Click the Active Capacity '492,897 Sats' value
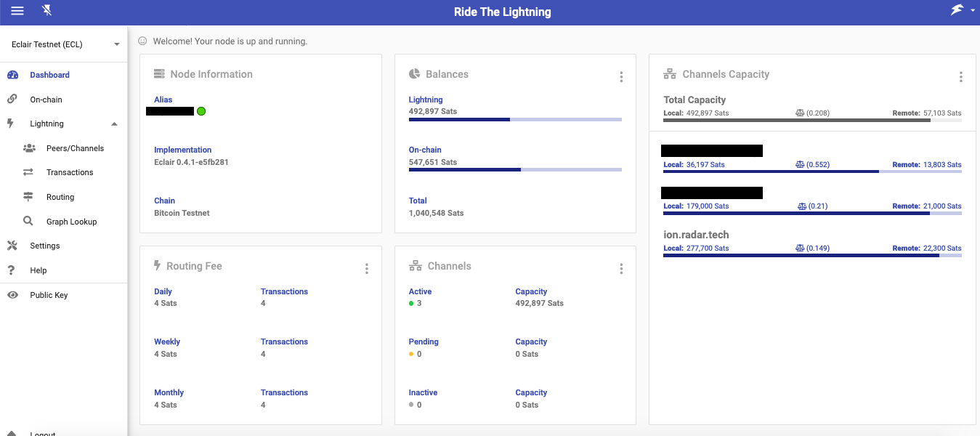Image resolution: width=980 pixels, height=436 pixels. coord(540,303)
